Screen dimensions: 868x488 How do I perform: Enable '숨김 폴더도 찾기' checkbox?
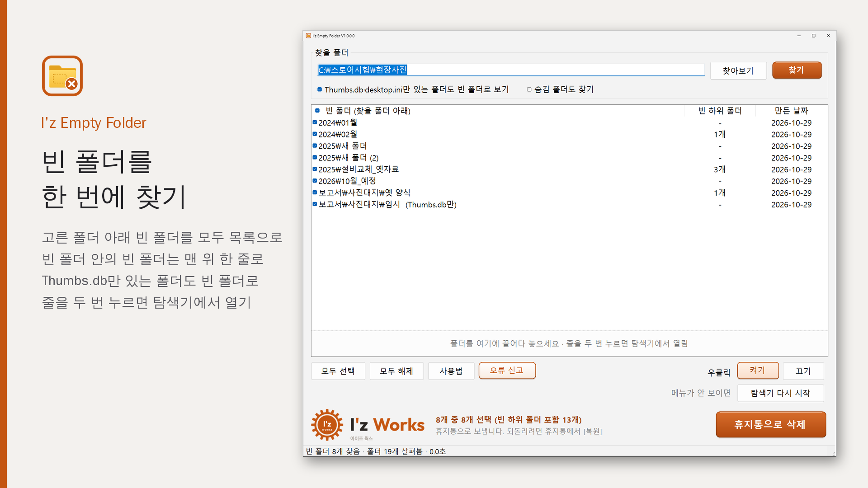point(529,89)
